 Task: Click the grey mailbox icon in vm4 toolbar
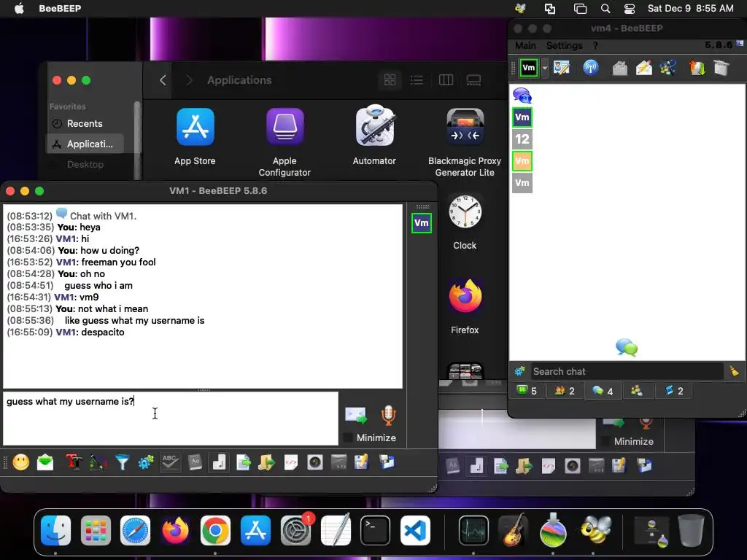click(x=620, y=68)
